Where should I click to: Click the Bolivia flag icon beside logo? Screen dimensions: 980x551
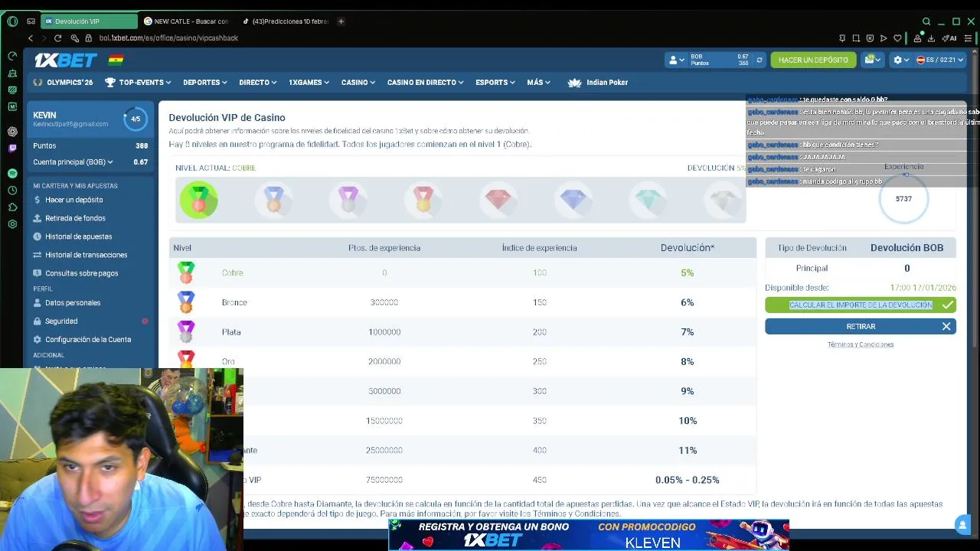click(116, 60)
